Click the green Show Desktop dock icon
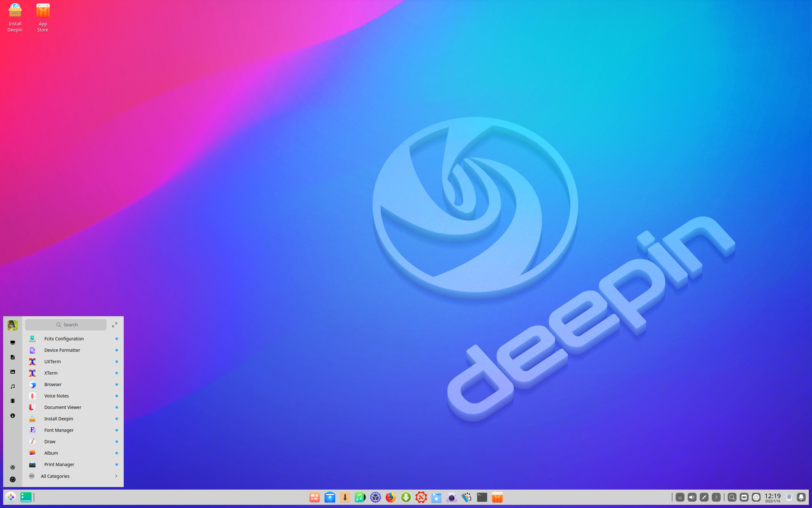This screenshot has width=812, height=508. point(26,497)
